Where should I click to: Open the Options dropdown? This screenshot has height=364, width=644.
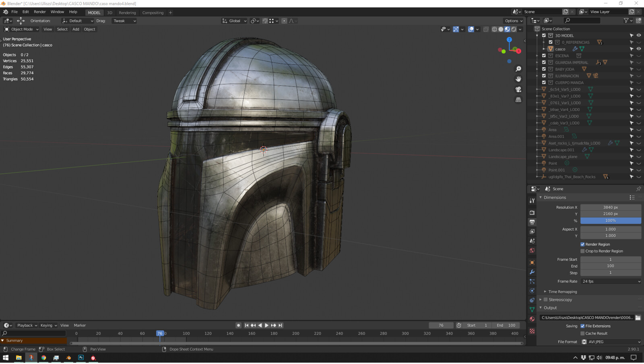pos(514,21)
